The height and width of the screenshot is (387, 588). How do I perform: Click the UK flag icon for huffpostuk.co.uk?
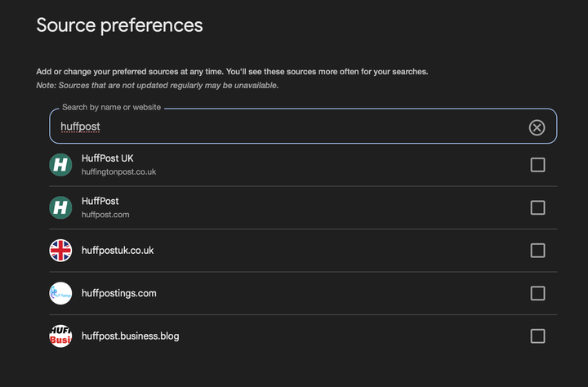point(60,251)
